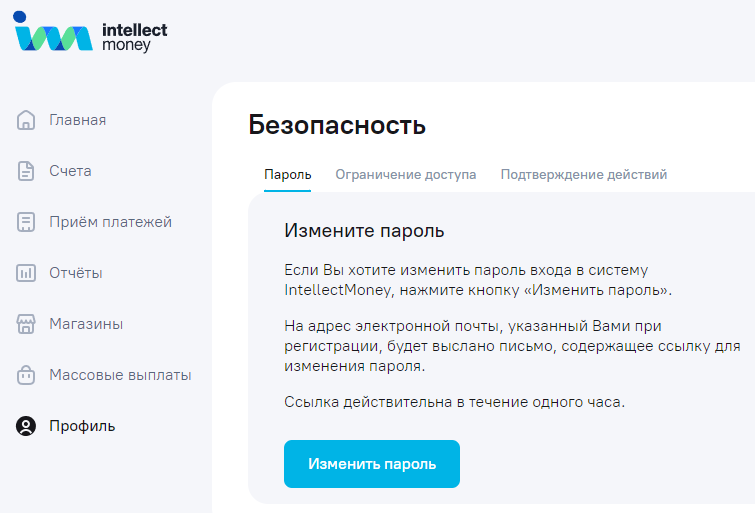Image resolution: width=755 pixels, height=513 pixels.
Task: Navigate to the Приём платежей label
Action: 110,223
